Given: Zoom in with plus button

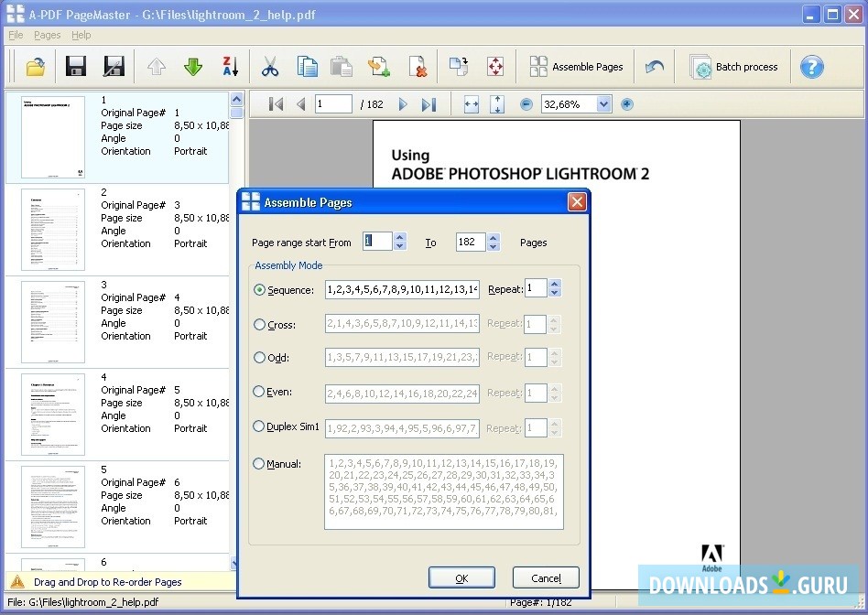Looking at the screenshot, I should 626,104.
